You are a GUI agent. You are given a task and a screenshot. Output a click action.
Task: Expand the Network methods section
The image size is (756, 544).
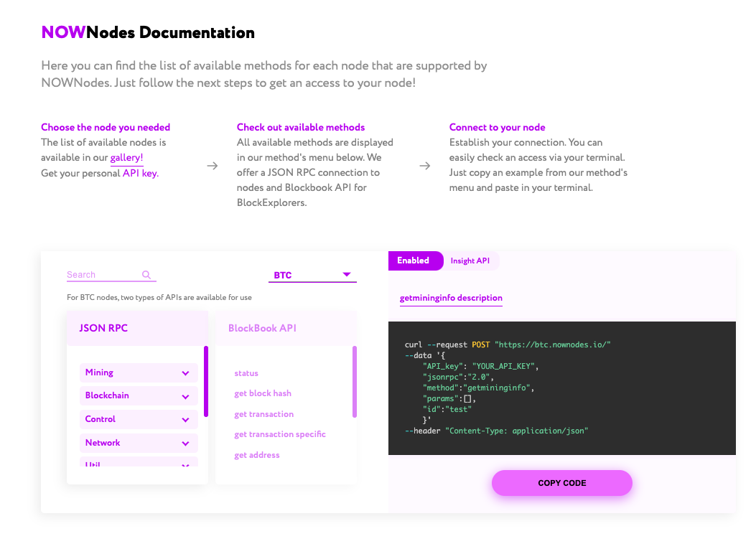[x=139, y=443]
